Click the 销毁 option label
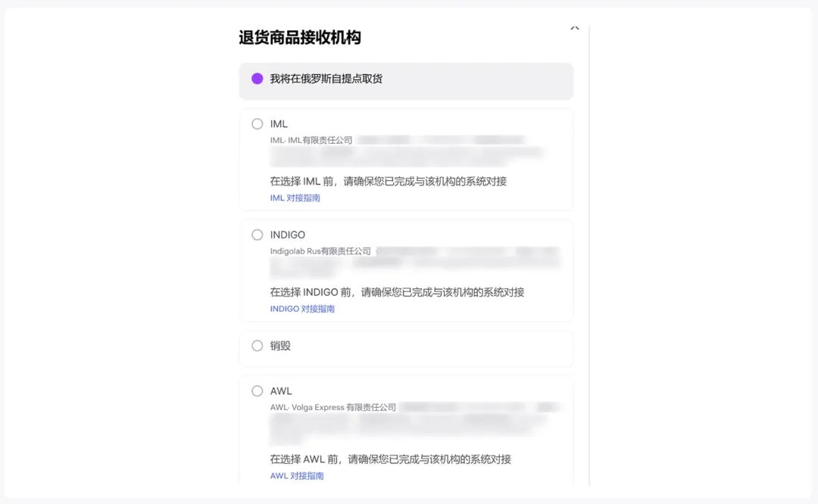Screen dimensions: 818x504 (x=281, y=346)
